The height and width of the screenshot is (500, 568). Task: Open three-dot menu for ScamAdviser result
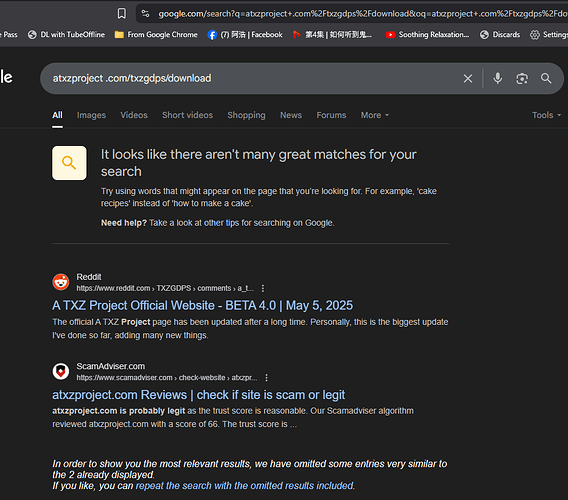267,378
